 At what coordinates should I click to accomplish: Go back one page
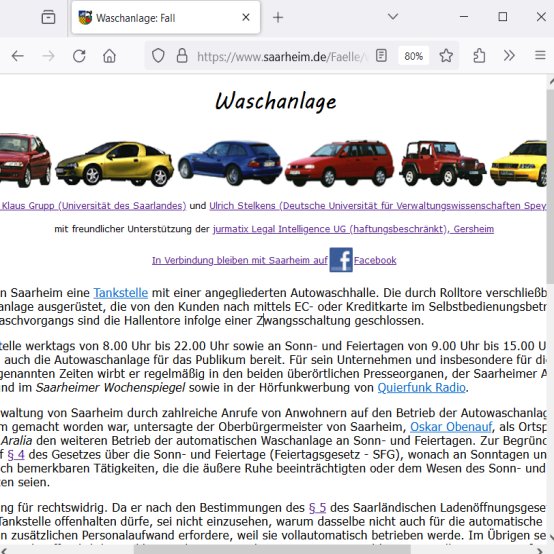[x=17, y=56]
